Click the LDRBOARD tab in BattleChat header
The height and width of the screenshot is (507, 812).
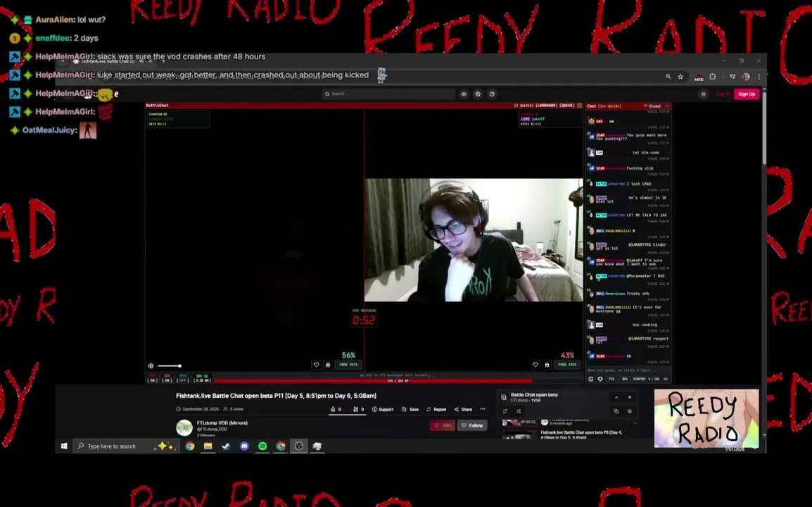546,105
